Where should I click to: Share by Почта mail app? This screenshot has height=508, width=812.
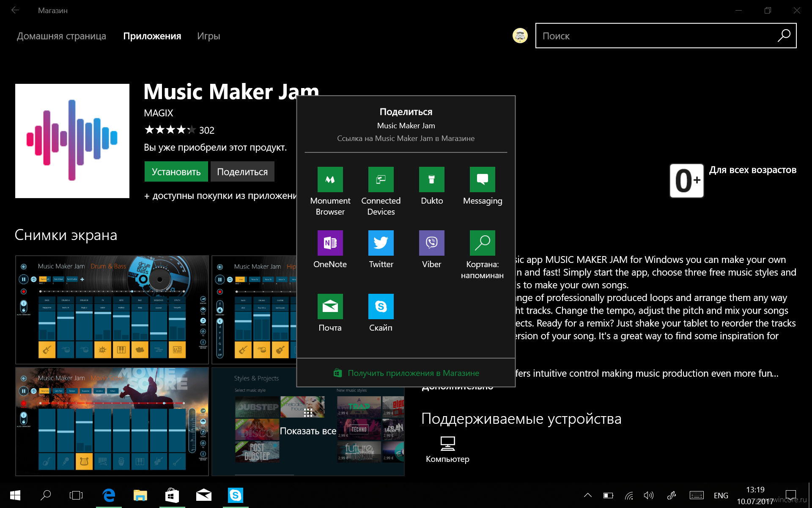(330, 313)
